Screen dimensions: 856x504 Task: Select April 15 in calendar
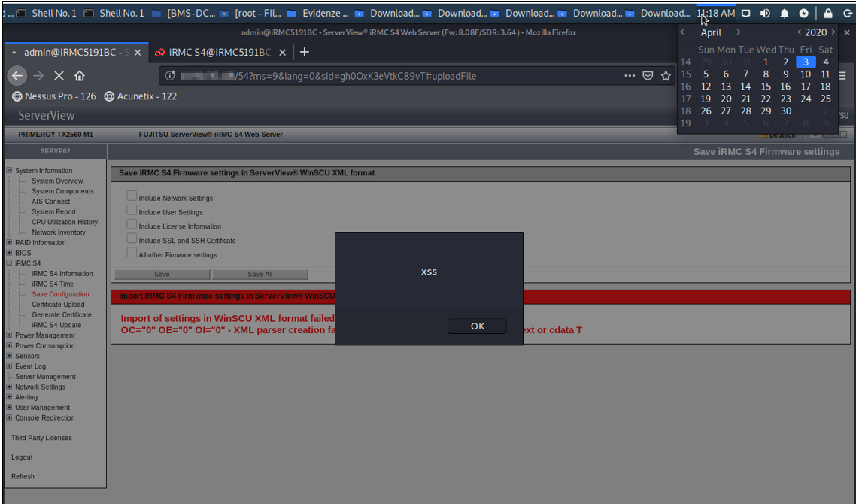pyautogui.click(x=766, y=87)
